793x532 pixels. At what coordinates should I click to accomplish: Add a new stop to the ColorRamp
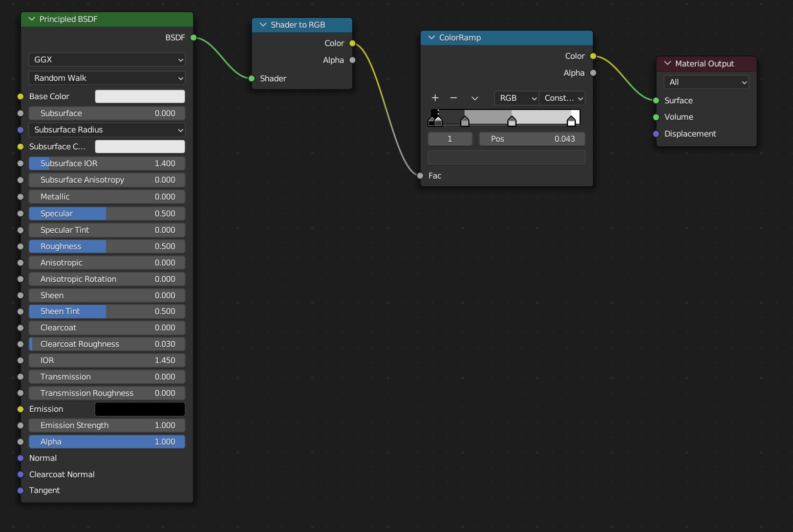pos(434,98)
